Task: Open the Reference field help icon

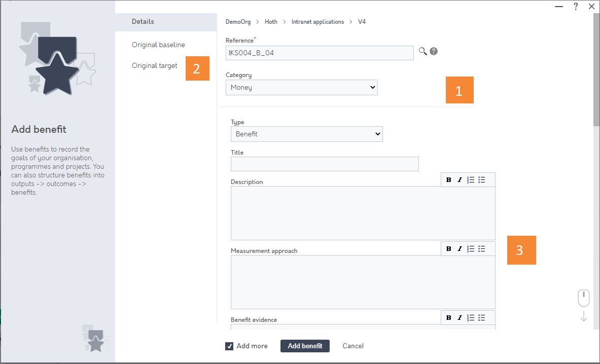Action: [x=434, y=51]
